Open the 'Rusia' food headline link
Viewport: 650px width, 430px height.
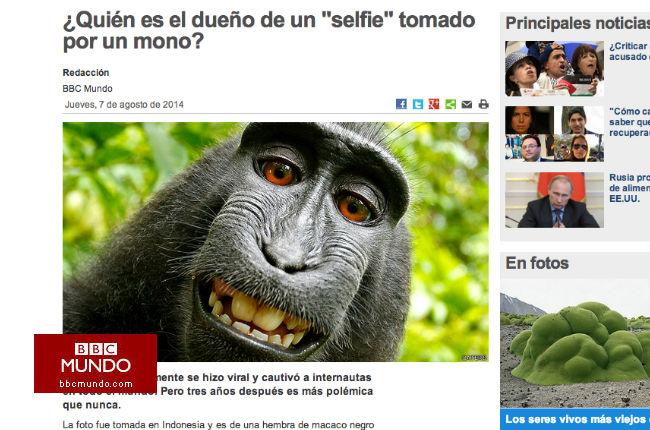click(x=629, y=188)
